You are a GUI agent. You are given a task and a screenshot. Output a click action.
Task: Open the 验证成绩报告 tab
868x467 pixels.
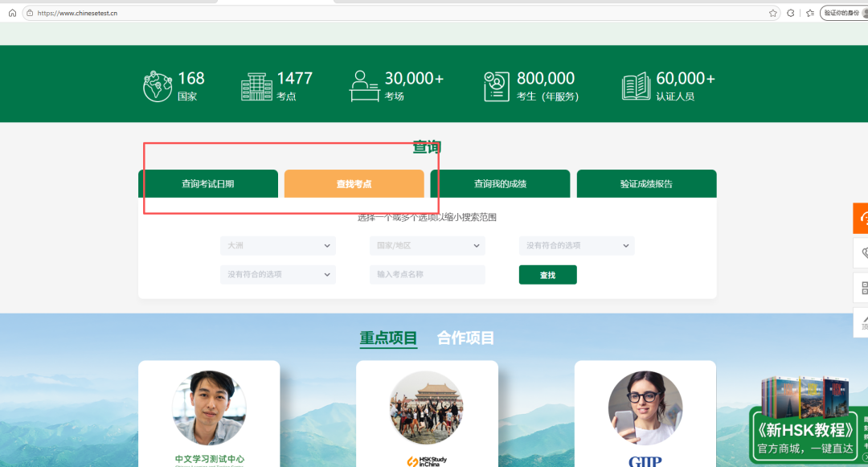pos(646,184)
